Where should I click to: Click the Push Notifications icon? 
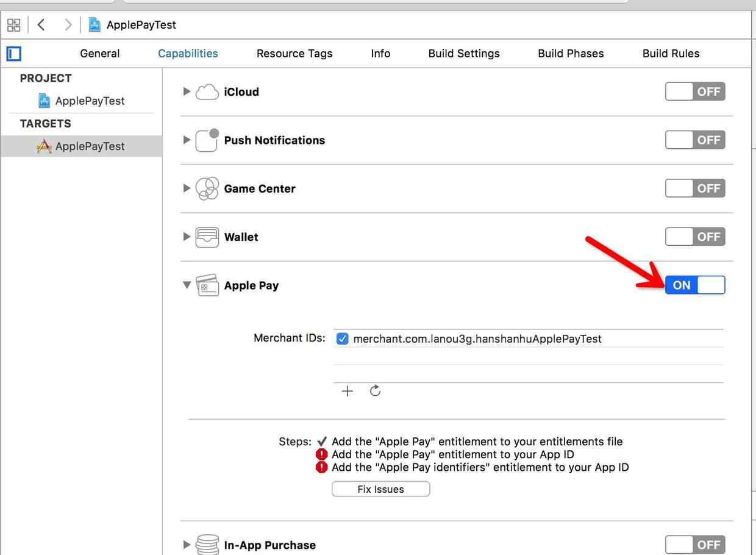pyautogui.click(x=207, y=140)
